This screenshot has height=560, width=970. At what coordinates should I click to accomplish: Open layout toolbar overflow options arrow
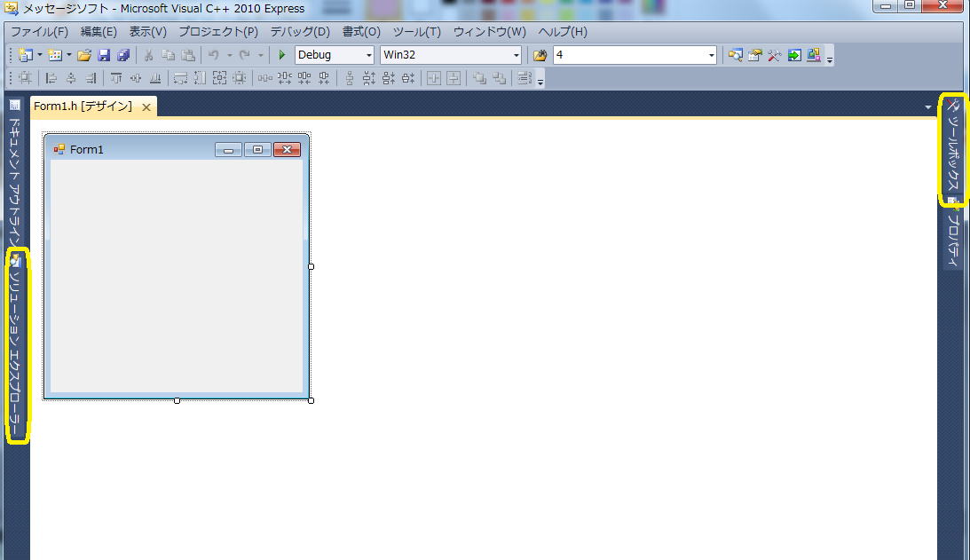(540, 83)
